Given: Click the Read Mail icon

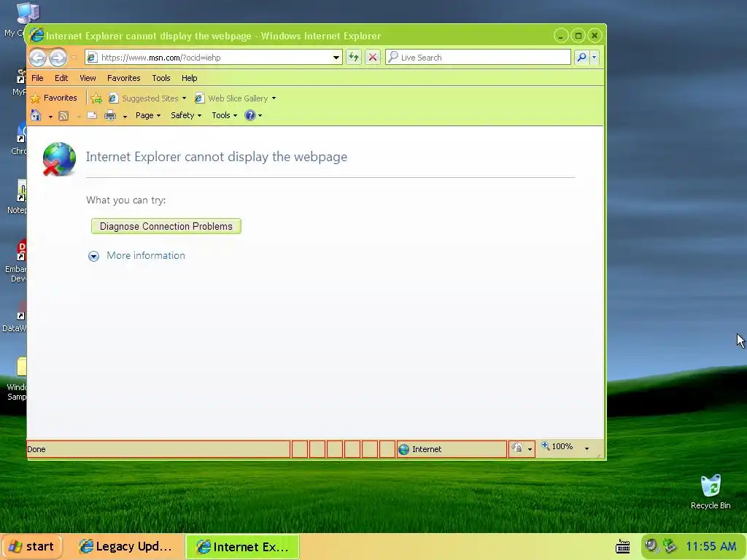Looking at the screenshot, I should pos(93,115).
